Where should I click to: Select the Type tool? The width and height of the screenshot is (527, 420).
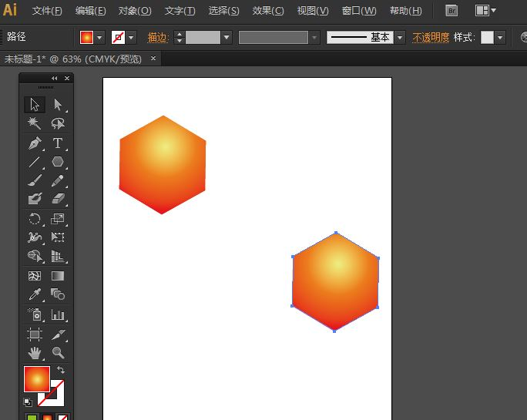coord(58,143)
